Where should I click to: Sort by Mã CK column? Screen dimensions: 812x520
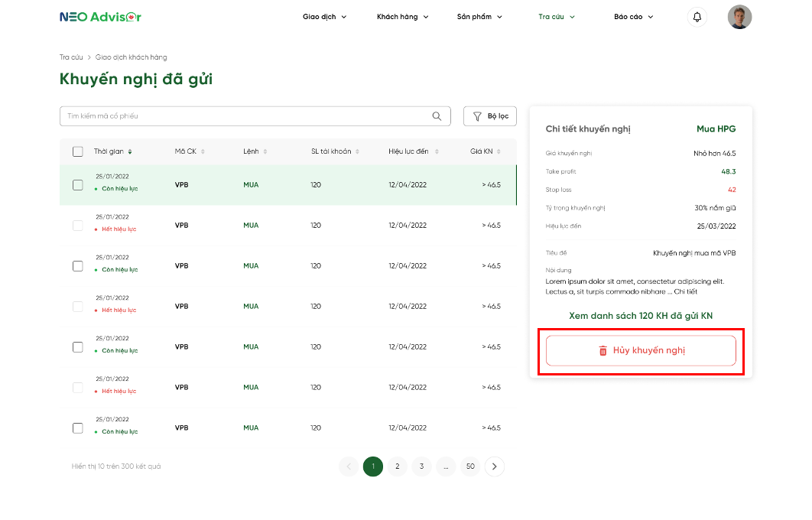203,151
